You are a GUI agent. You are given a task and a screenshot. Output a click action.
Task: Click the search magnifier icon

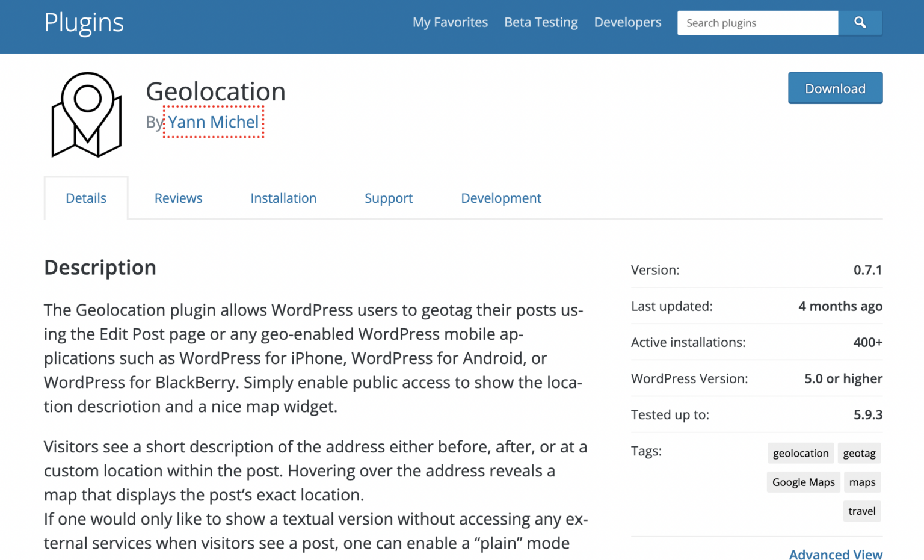860,22
